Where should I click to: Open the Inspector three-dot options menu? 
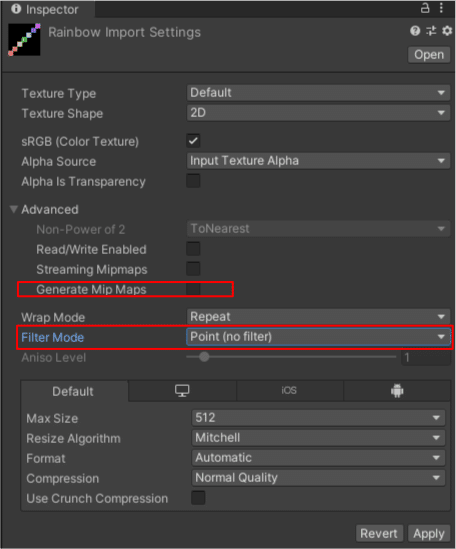(x=441, y=8)
